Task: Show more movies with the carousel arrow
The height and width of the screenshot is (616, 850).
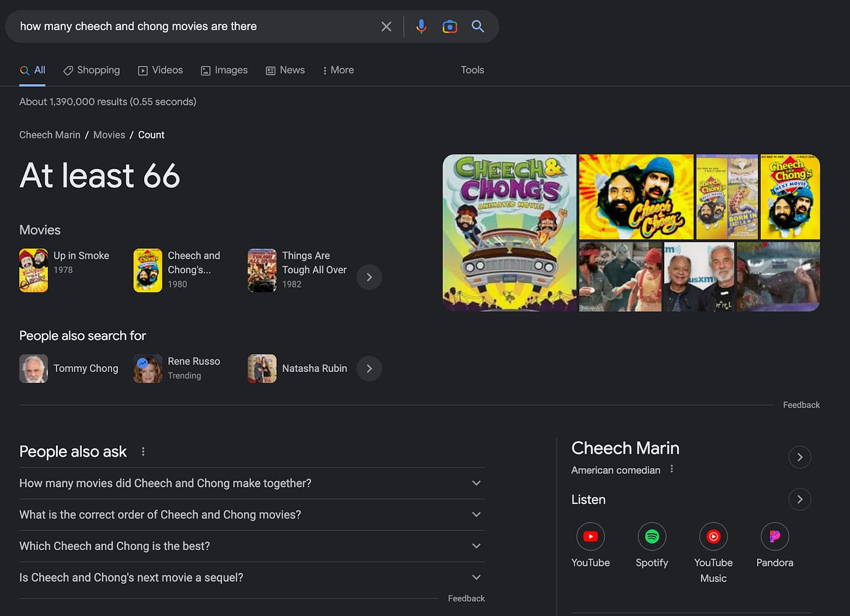Action: (x=369, y=277)
